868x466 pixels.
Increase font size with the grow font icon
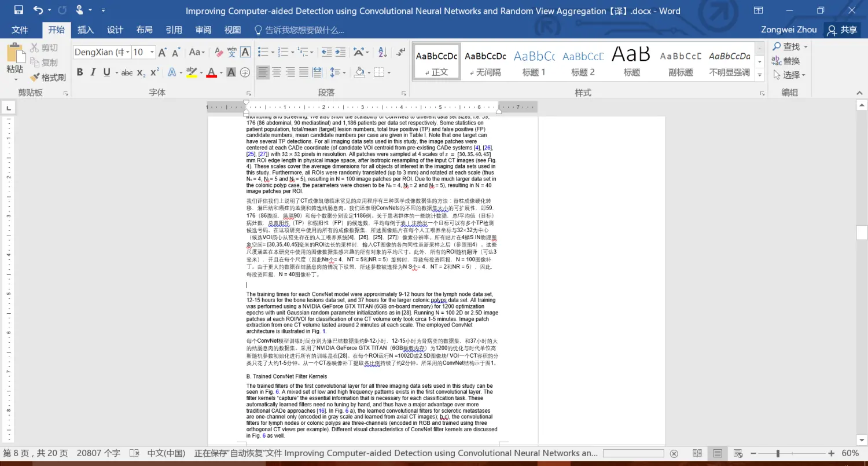[163, 52]
